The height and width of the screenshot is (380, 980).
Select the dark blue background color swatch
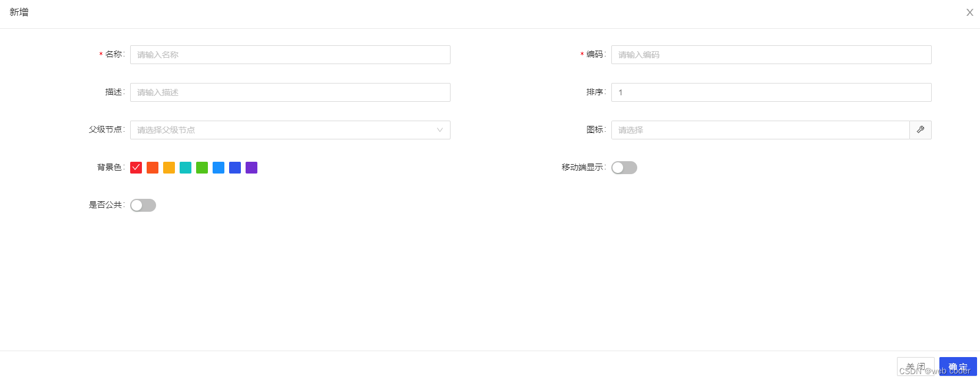[235, 168]
